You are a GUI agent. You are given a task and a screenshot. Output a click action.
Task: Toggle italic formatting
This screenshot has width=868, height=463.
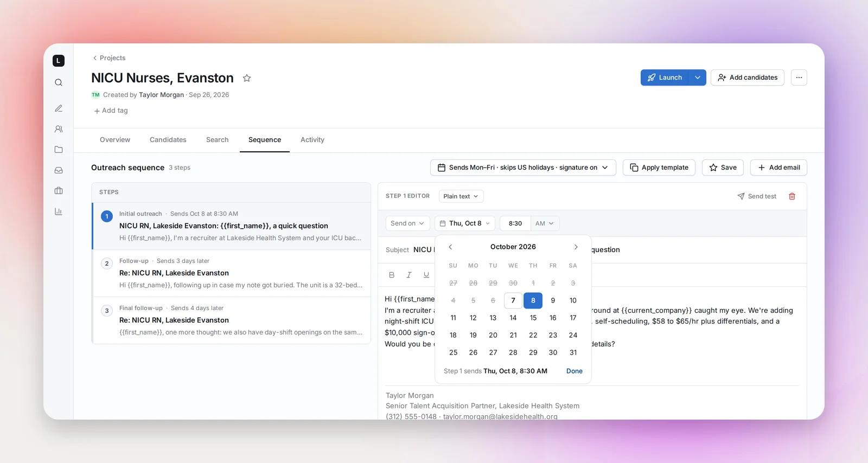coord(409,275)
